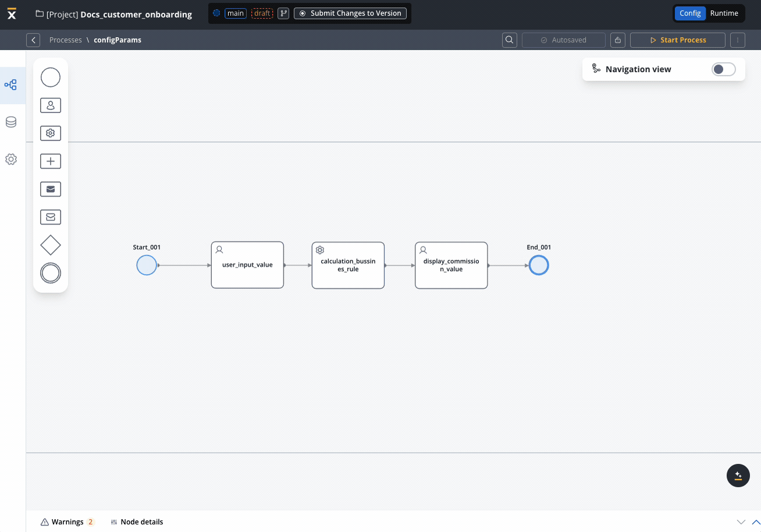Click the folder icon before project name

(x=40, y=13)
